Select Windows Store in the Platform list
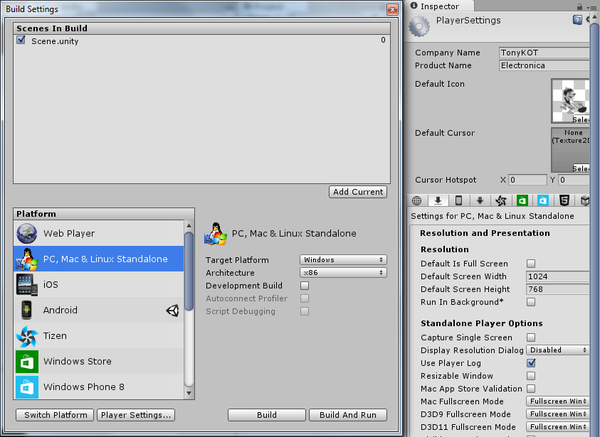Image resolution: width=600 pixels, height=437 pixels. [x=99, y=362]
